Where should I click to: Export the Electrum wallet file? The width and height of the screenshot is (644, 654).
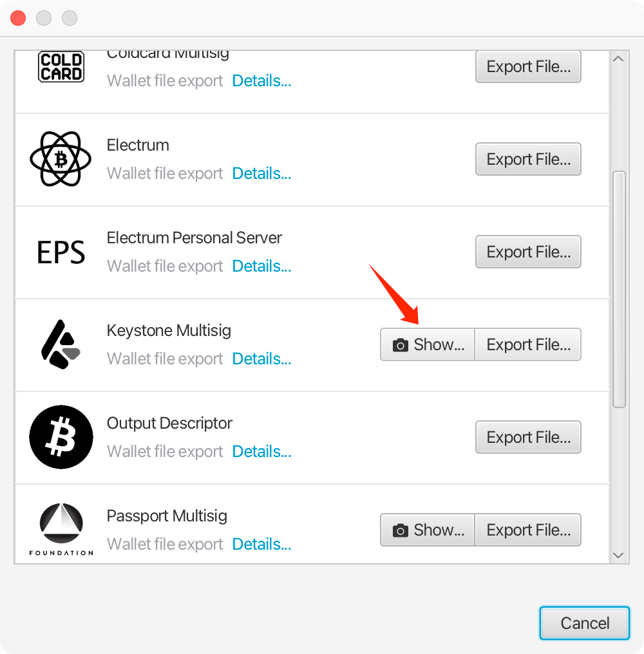click(528, 159)
